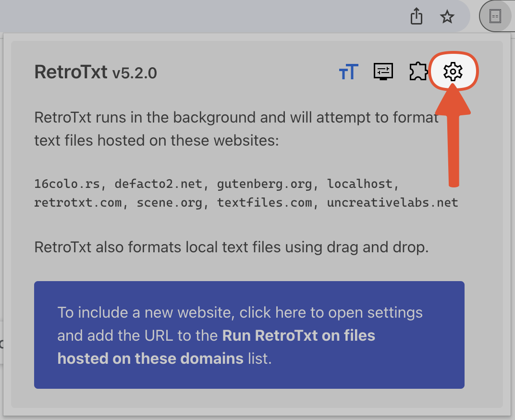Open the display options monitor icon
The image size is (515, 420).
(383, 71)
